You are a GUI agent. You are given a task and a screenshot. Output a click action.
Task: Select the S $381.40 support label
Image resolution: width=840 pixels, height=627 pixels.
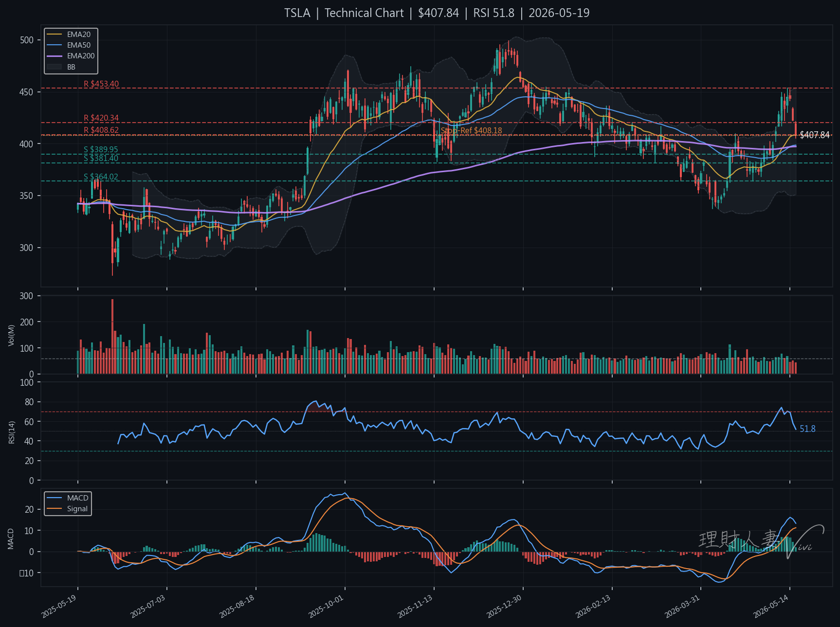point(101,158)
